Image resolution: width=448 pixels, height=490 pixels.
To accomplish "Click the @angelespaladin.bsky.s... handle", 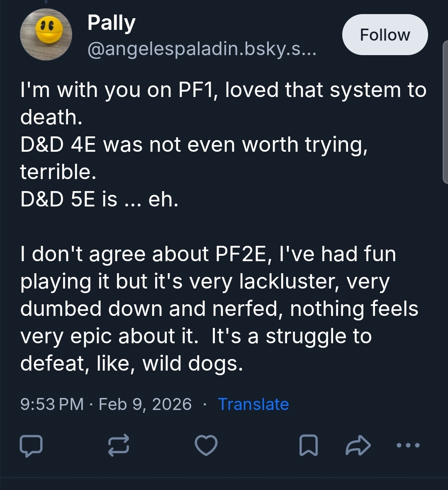I will coord(202,50).
